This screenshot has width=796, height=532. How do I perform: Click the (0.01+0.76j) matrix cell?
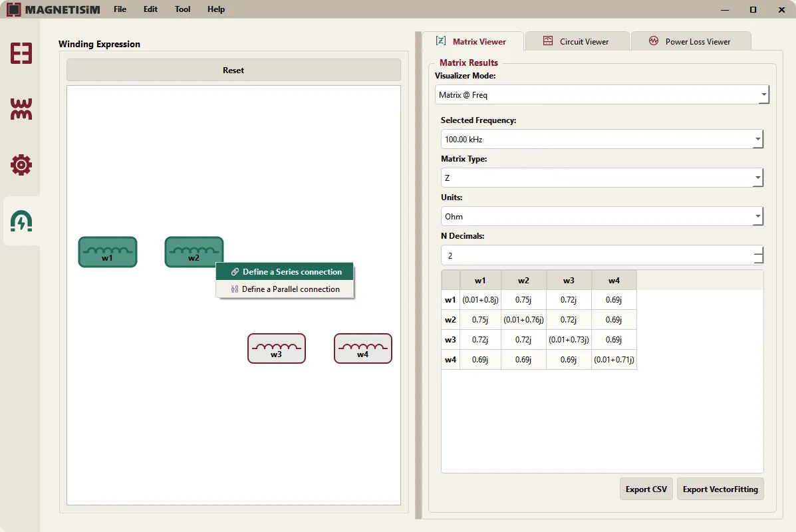pos(523,320)
